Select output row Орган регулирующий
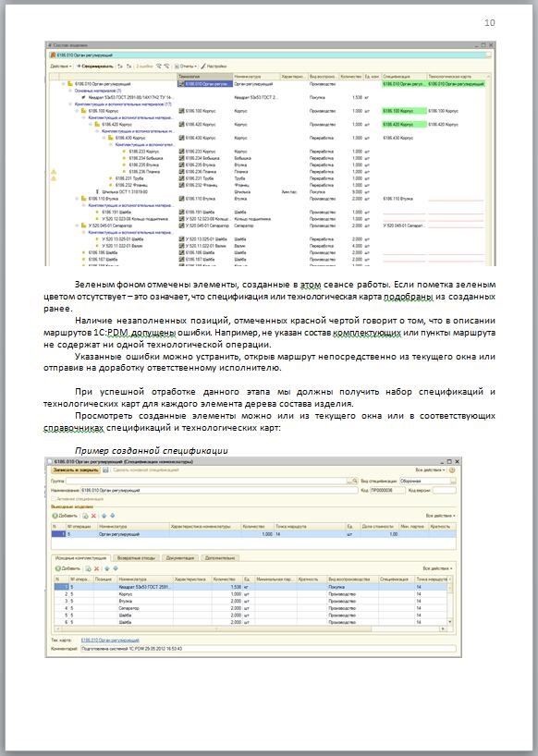This screenshot has width=538, height=756. (253, 534)
